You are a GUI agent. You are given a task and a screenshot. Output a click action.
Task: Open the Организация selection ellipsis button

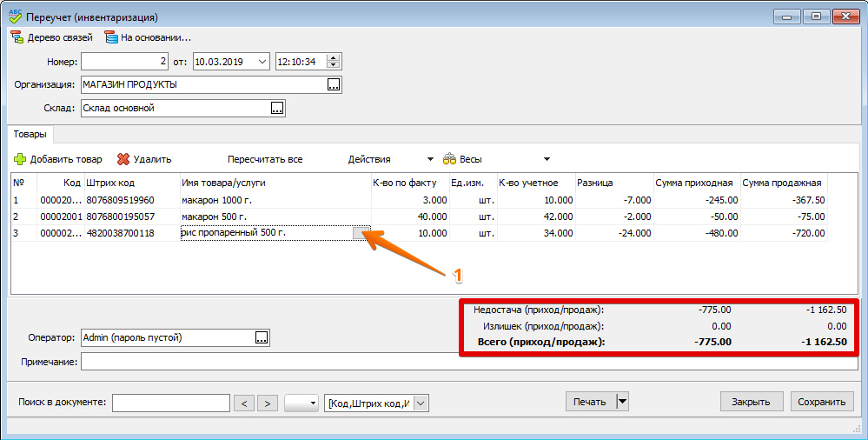334,85
